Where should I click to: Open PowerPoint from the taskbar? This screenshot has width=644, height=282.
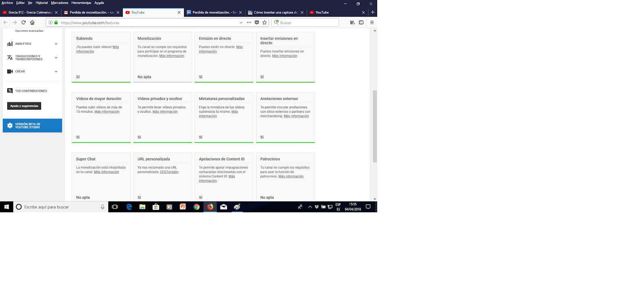pyautogui.click(x=183, y=207)
